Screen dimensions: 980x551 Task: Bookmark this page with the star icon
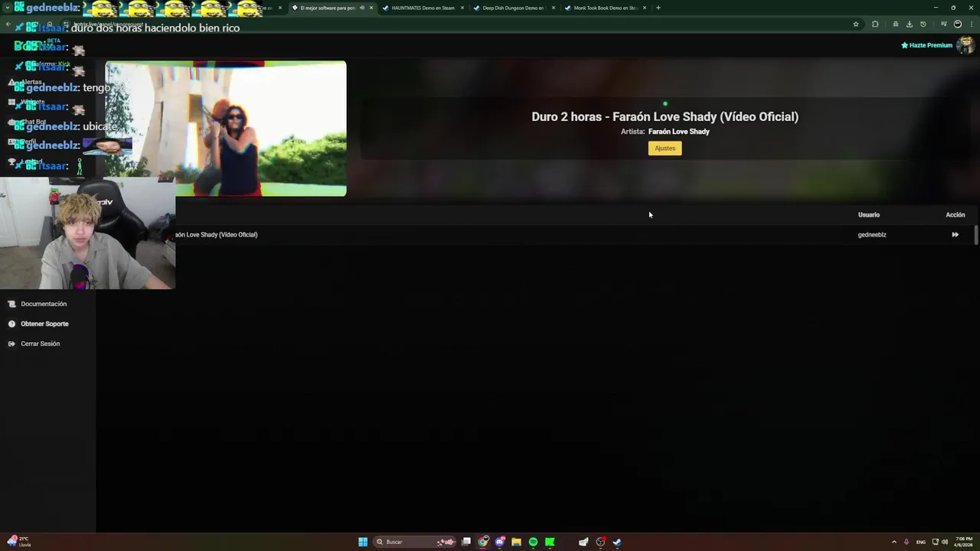pos(856,24)
